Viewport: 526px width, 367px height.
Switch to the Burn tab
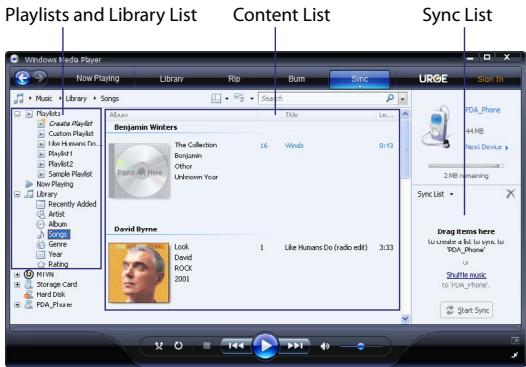(297, 79)
